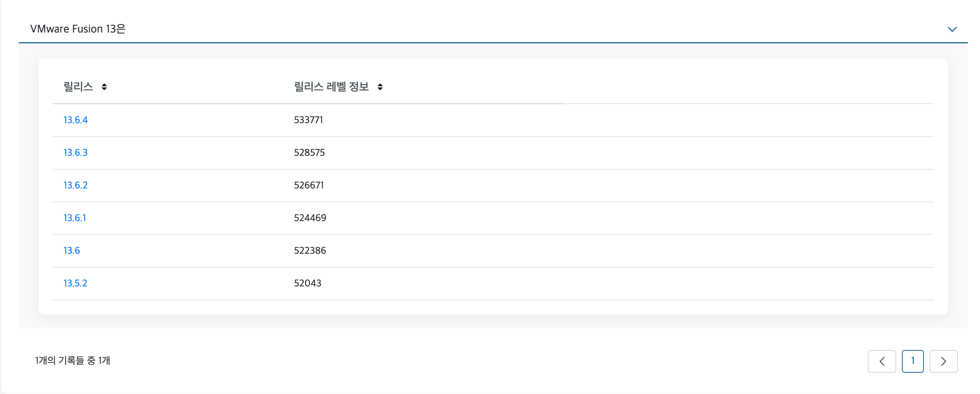Open release 13.6.3 link
Viewport: 980px width, 394px height.
point(76,153)
